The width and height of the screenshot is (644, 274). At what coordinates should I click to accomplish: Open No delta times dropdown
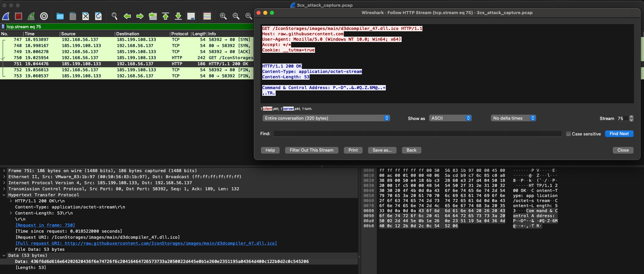(513, 118)
